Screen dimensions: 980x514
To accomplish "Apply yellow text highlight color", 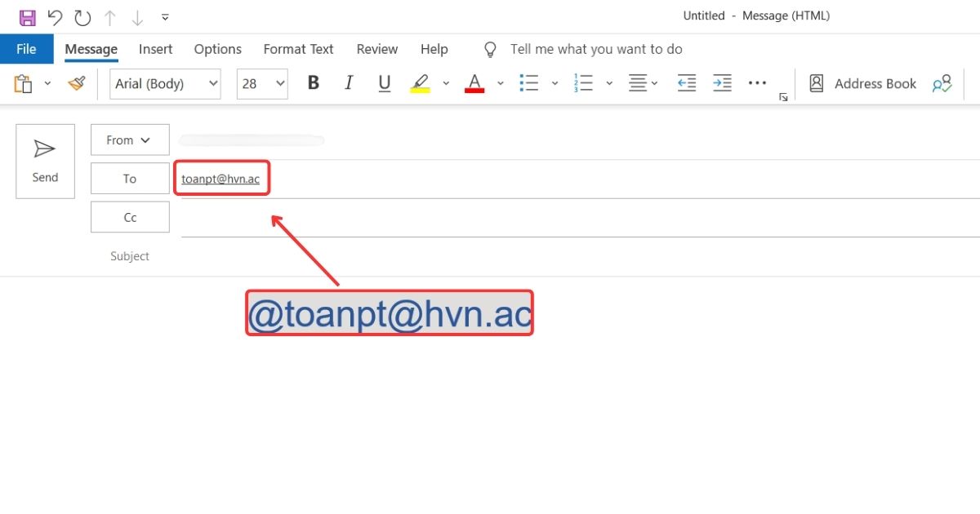I will pos(419,82).
